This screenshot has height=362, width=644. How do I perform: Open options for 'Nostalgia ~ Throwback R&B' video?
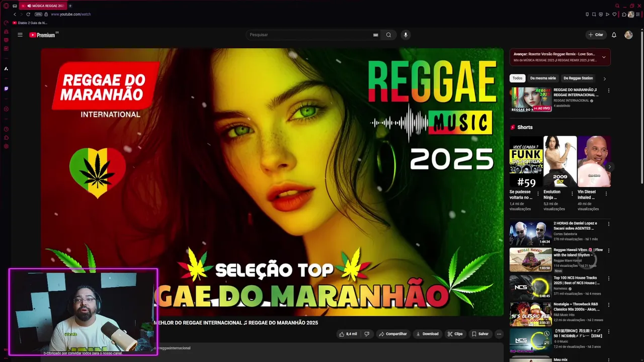pos(608,305)
